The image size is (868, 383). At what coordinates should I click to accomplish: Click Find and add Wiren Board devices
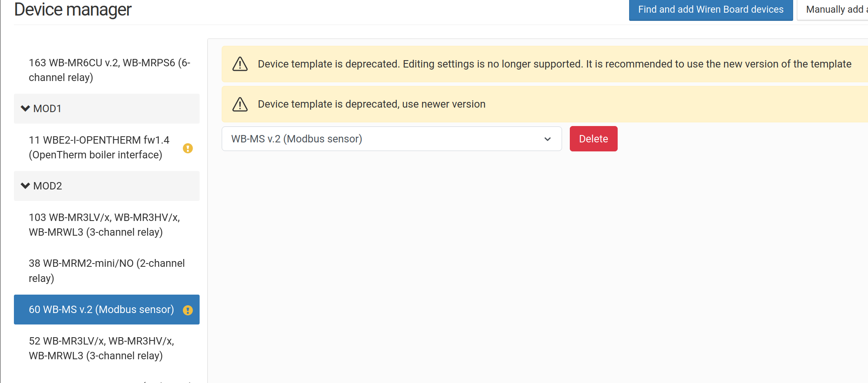point(711,9)
